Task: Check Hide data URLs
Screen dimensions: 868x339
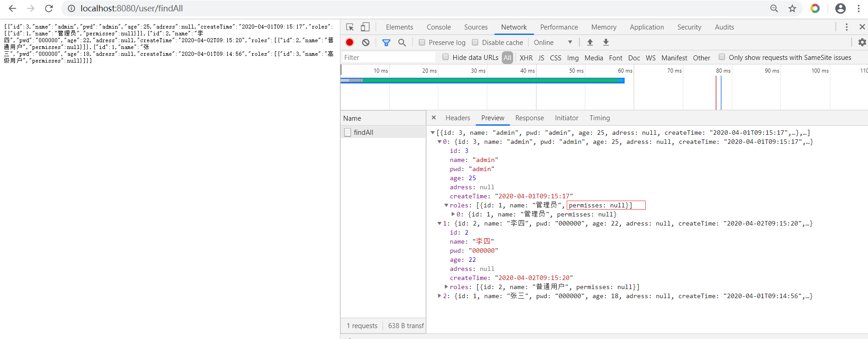Action: (x=446, y=57)
